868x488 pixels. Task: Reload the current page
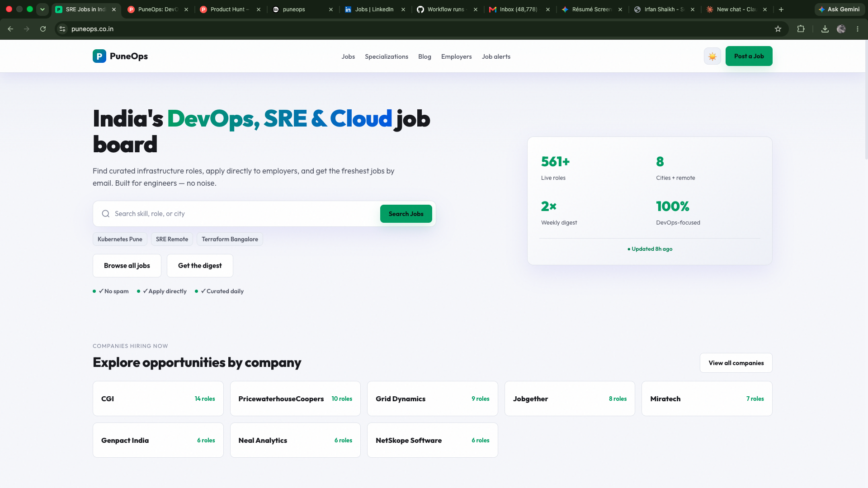[x=43, y=29]
